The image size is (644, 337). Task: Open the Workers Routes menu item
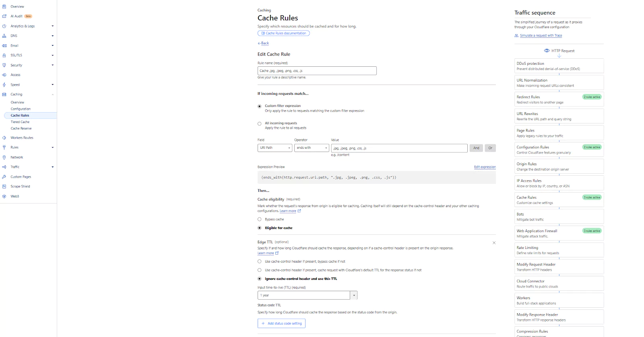22,138
